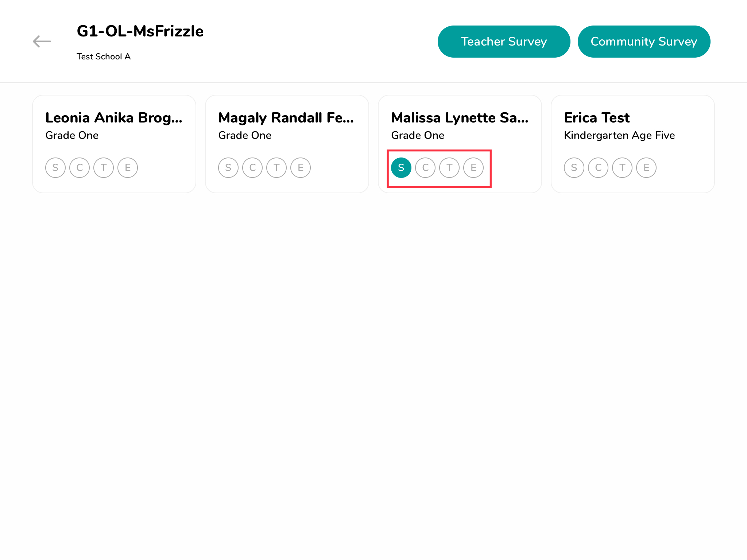Select the E circle for Magaly Randall
The image size is (747, 560).
tap(301, 168)
